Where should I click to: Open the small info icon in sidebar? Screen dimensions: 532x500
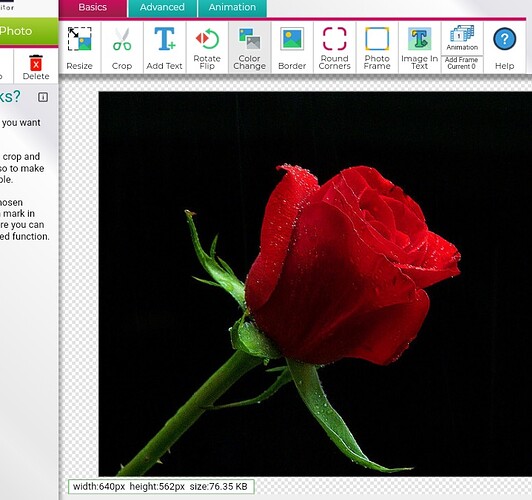tap(43, 97)
